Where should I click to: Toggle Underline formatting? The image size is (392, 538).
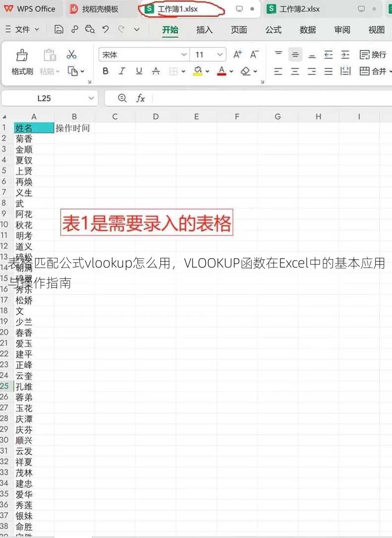(x=139, y=71)
